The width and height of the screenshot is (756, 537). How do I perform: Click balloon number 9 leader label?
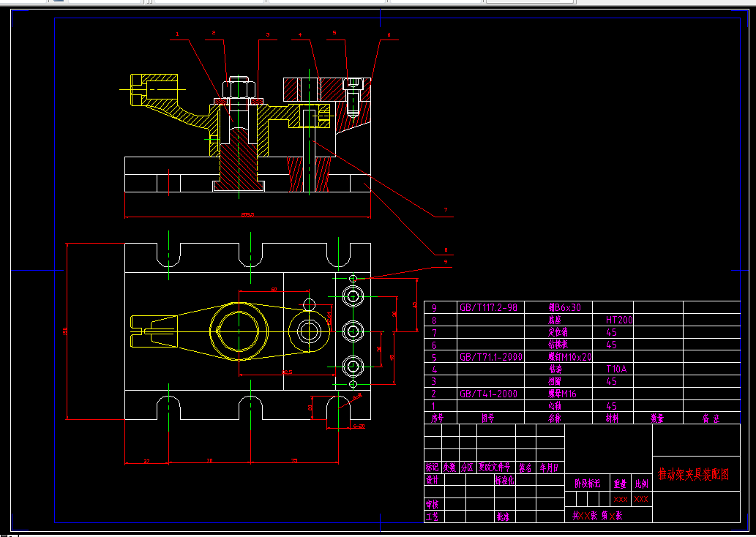[446, 262]
